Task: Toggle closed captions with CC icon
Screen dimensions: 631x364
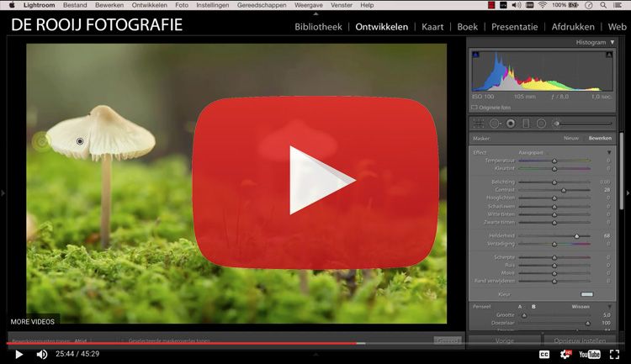Action: tap(544, 355)
